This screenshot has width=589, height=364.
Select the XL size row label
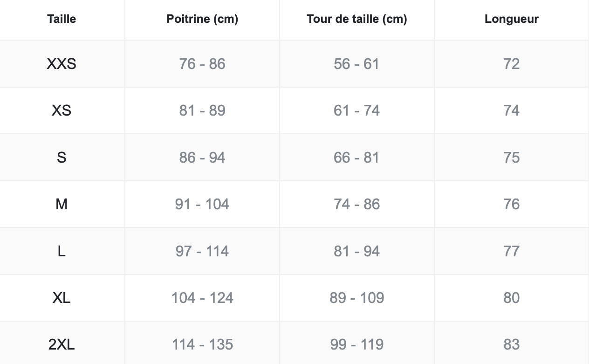click(x=62, y=298)
